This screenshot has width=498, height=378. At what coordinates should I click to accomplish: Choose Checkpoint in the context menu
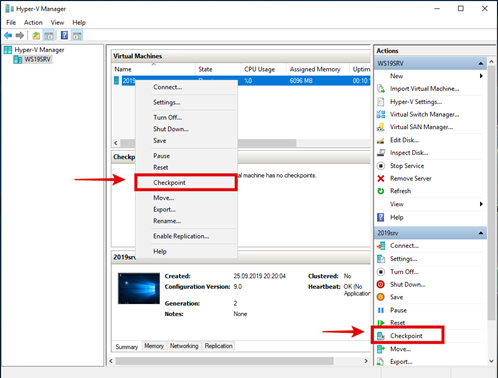(x=186, y=182)
